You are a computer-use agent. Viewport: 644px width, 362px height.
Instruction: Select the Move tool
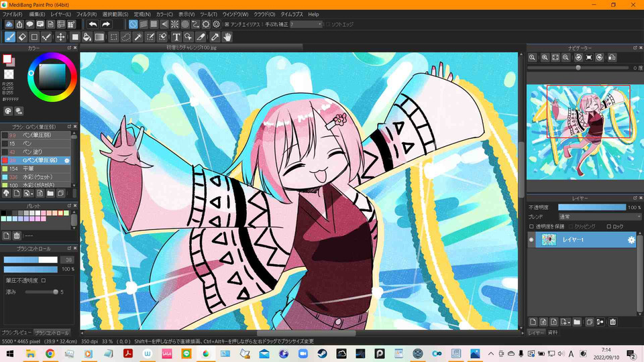[x=60, y=37]
